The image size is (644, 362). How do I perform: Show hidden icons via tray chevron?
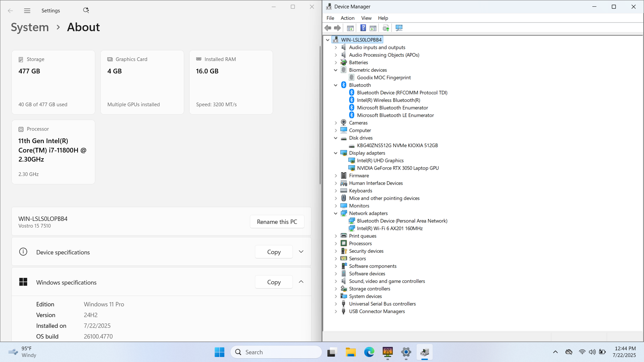click(x=555, y=352)
